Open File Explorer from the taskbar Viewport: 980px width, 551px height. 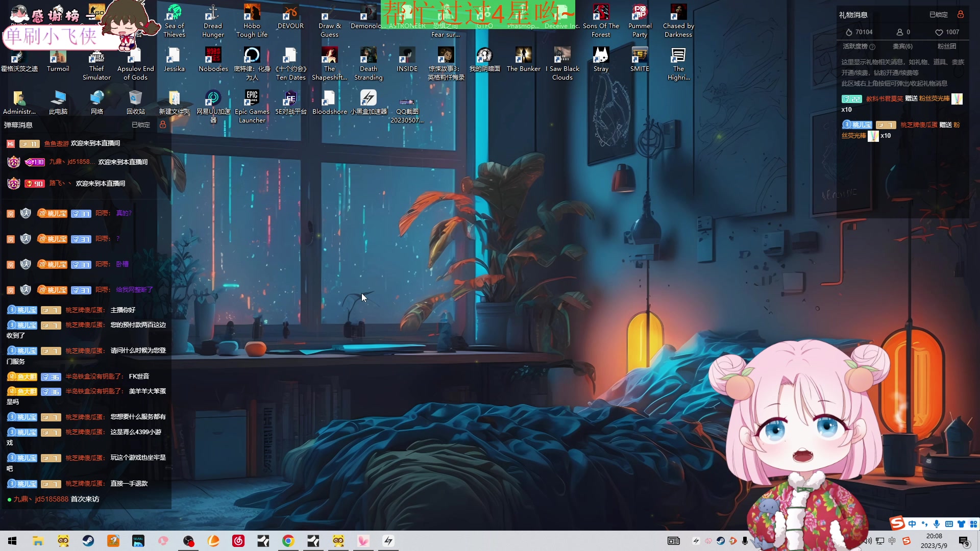38,541
